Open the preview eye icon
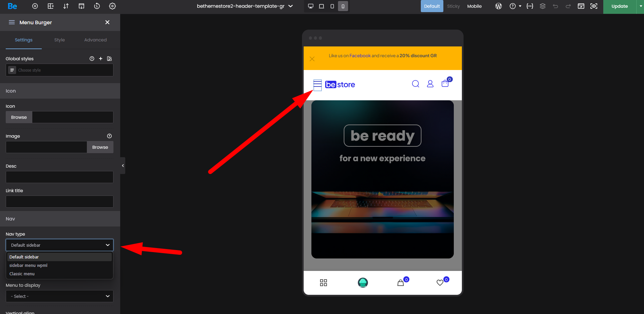Screen dimensions: 644x314 click(x=594, y=6)
